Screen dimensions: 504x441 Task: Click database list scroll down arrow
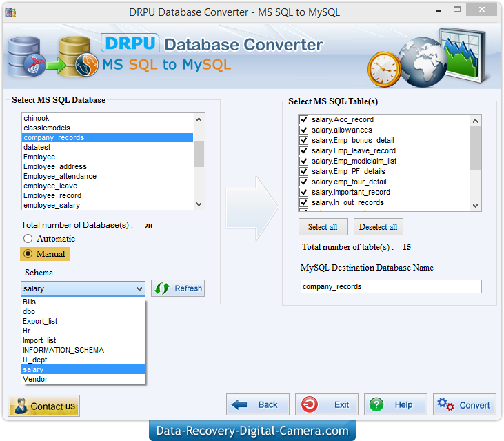(x=199, y=204)
